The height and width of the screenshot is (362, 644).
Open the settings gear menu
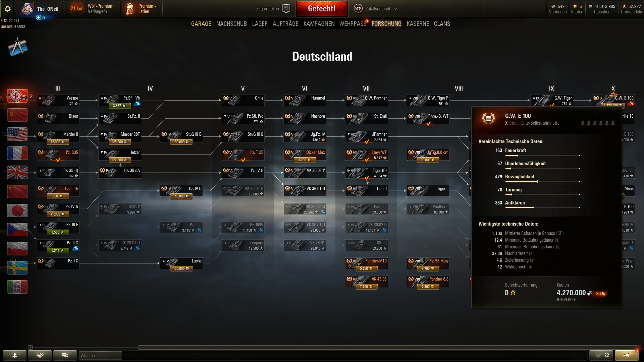coord(8,9)
